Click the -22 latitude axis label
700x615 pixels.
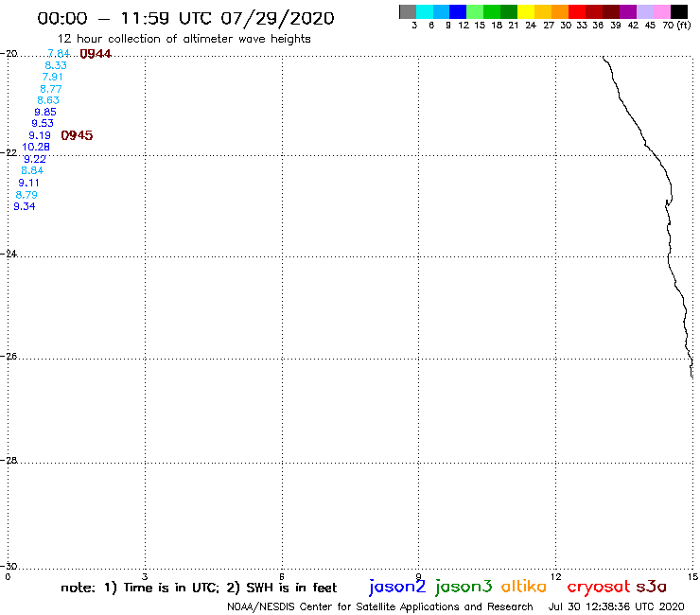tap(9, 152)
